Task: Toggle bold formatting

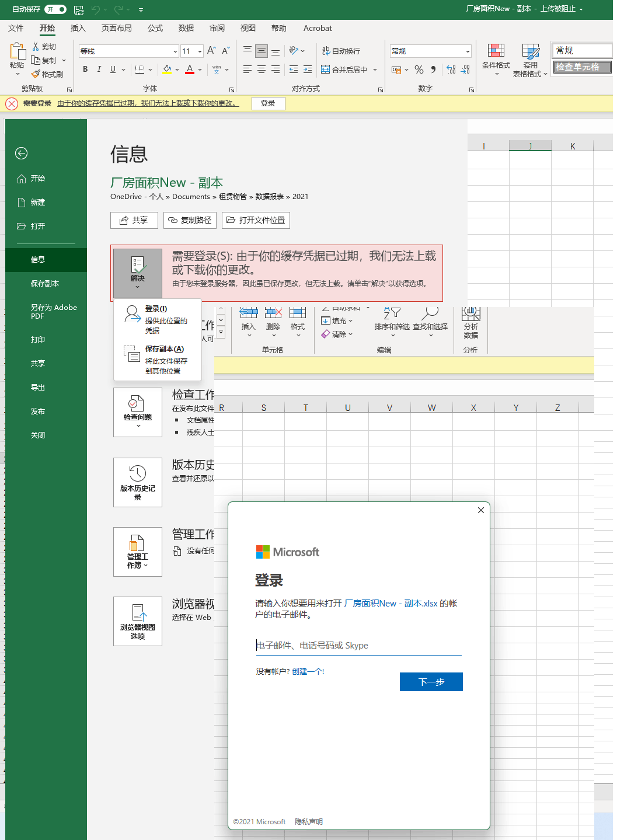Action: (85, 69)
